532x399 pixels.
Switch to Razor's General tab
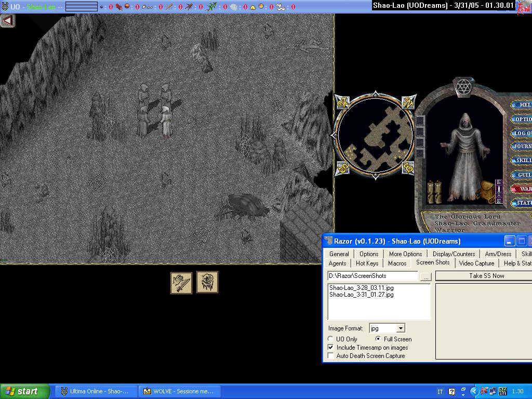pos(339,254)
